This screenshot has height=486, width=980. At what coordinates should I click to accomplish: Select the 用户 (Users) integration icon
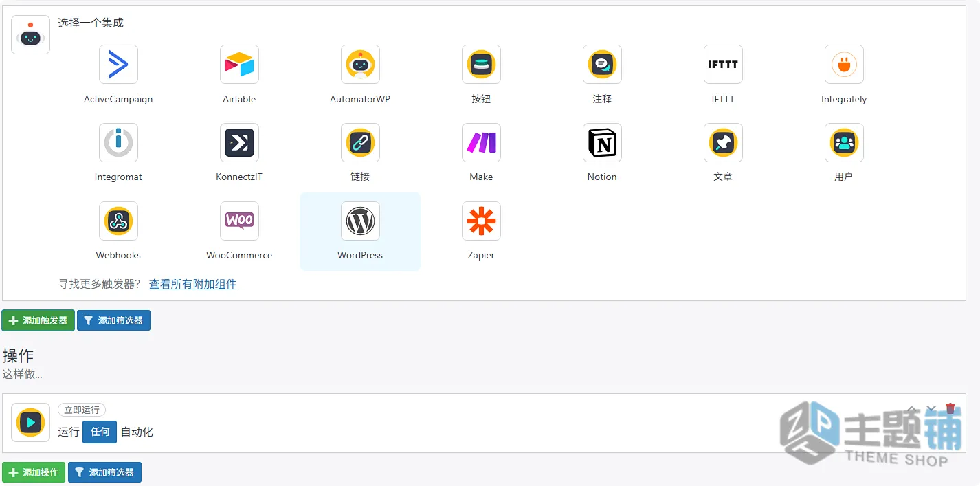point(844,142)
